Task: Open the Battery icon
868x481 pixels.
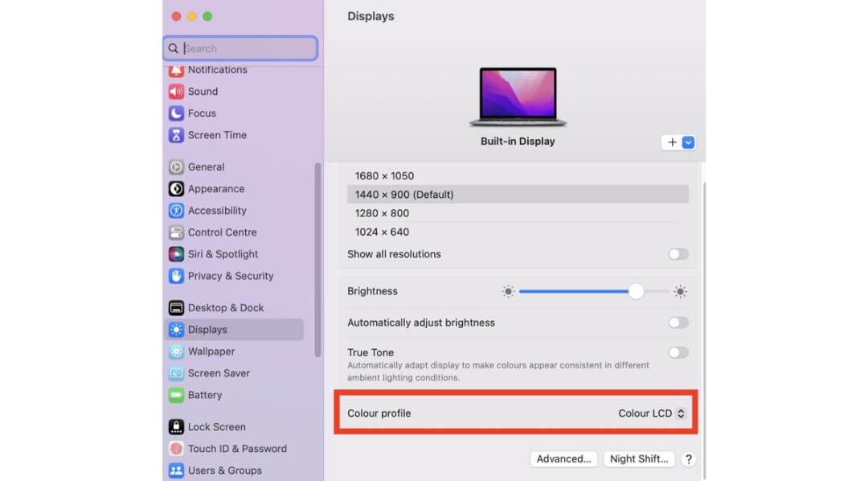Action: point(176,395)
